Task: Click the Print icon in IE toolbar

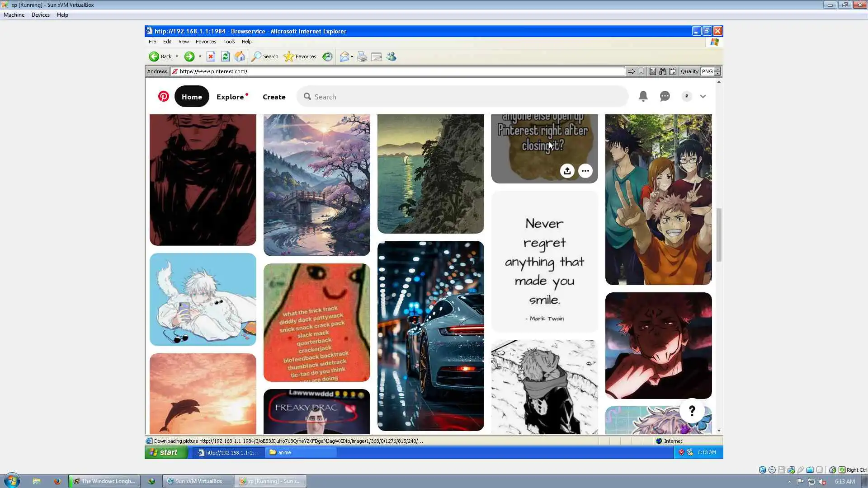Action: [x=362, y=56]
